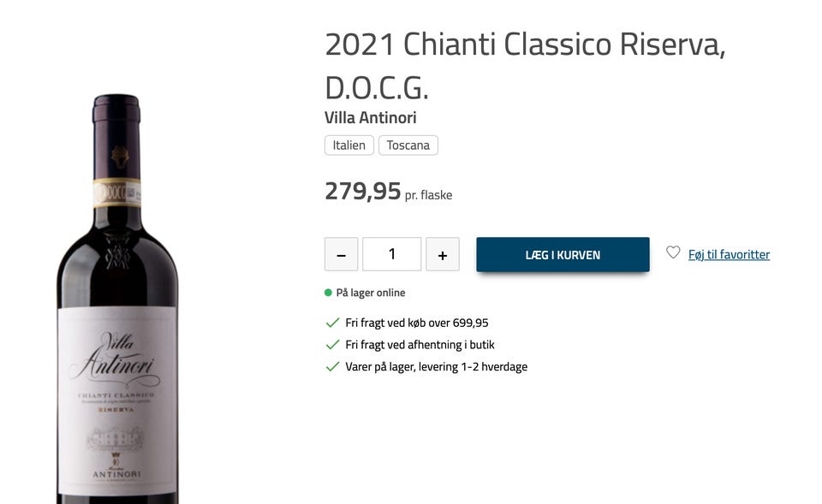Image resolution: width=822 pixels, height=504 pixels.
Task: Click the Villa Antinori producer name
Action: (371, 118)
